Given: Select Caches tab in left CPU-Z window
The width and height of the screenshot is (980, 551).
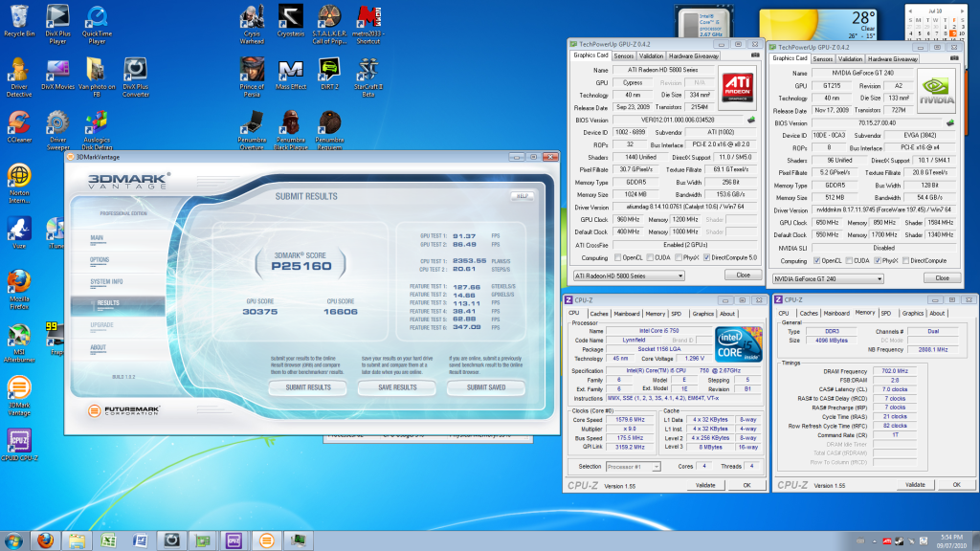Looking at the screenshot, I should (598, 314).
